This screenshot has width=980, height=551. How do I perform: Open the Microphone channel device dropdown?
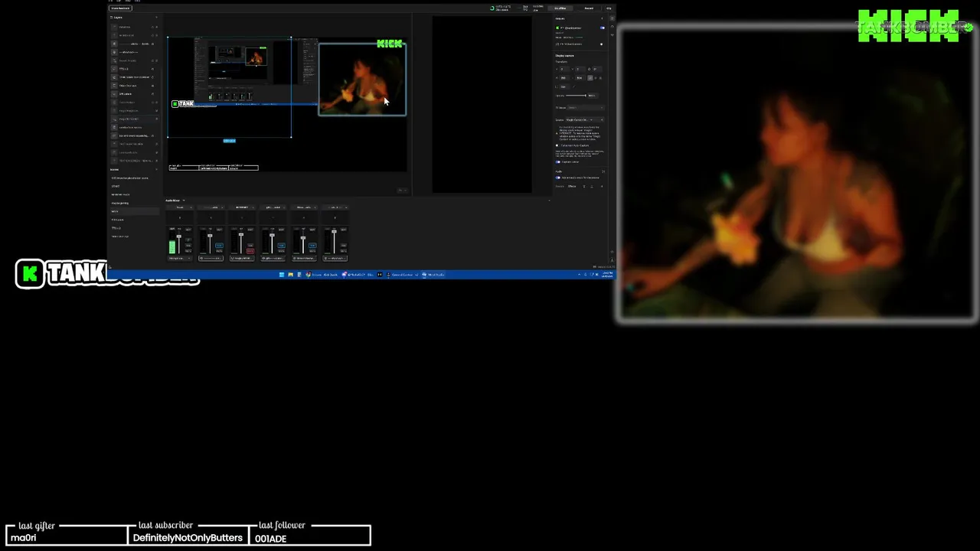[179, 259]
